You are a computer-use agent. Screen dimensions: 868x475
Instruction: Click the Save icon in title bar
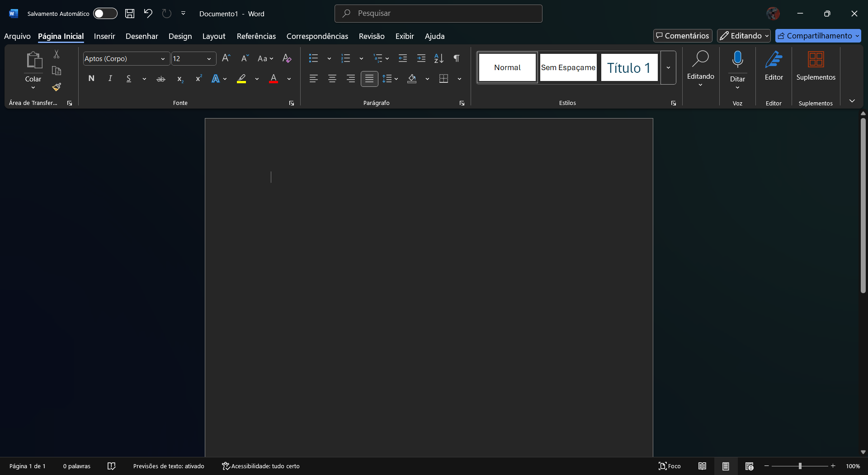[130, 14]
